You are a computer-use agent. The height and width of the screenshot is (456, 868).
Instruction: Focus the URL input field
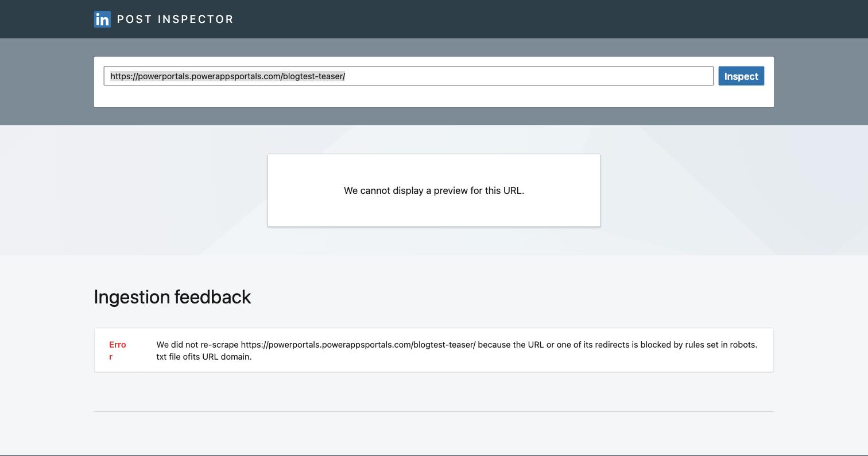click(x=408, y=76)
